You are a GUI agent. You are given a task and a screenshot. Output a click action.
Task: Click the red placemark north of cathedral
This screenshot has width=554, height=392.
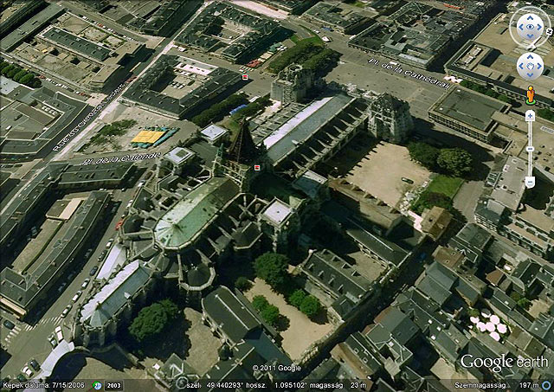pyautogui.click(x=245, y=77)
